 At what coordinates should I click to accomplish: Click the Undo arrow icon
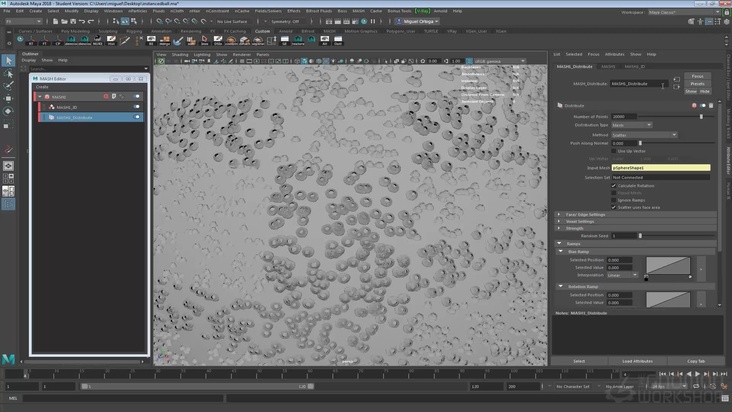coord(82,21)
